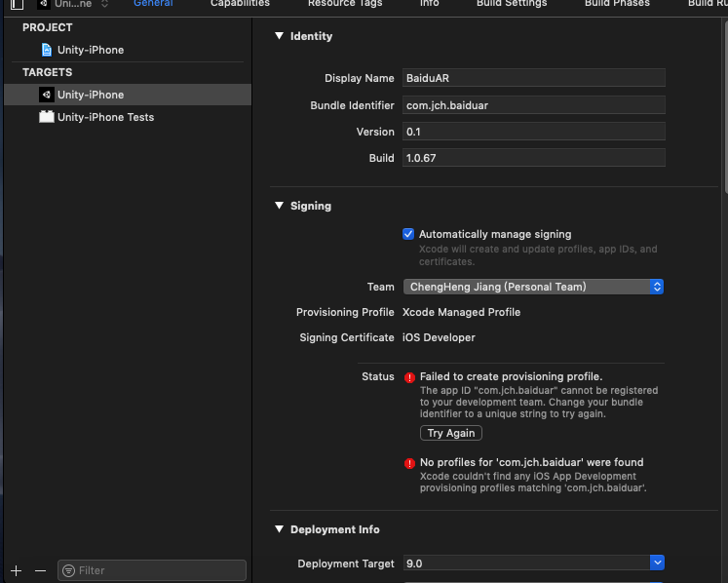
Task: Open the Capabilities tab
Action: pos(240,3)
